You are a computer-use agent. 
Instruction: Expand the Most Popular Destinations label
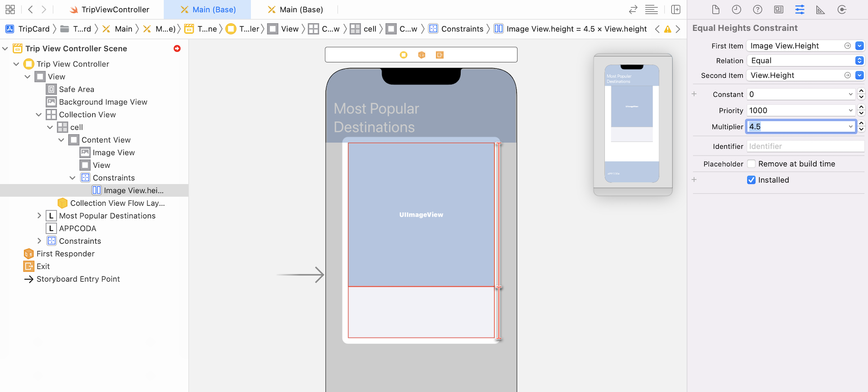pyautogui.click(x=39, y=216)
